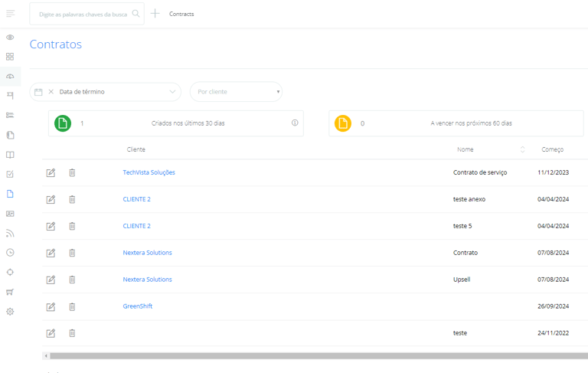588x373 pixels.
Task: Open the clock sidebar icon
Action: click(x=10, y=253)
